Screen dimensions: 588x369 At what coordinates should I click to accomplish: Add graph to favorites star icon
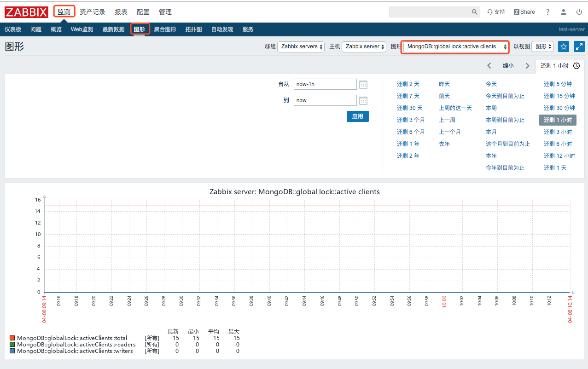tap(563, 46)
